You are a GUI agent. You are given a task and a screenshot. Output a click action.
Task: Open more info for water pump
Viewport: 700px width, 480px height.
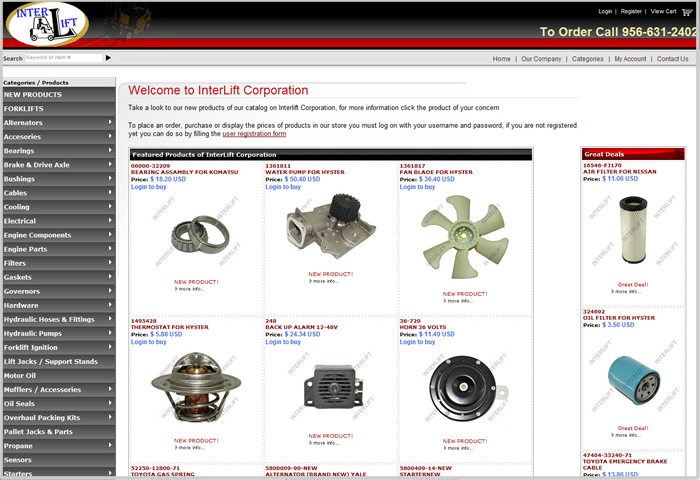(325, 281)
